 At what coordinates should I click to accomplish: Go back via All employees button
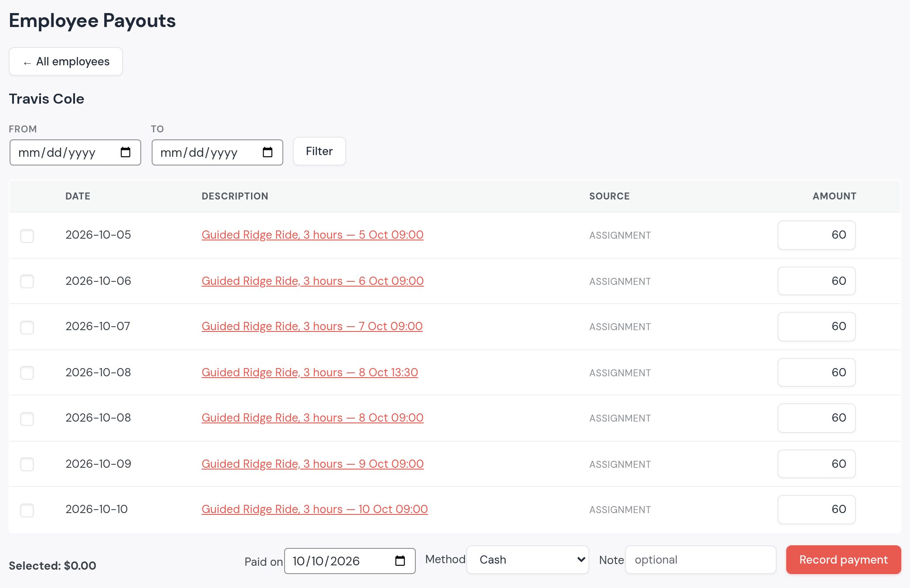pyautogui.click(x=66, y=61)
